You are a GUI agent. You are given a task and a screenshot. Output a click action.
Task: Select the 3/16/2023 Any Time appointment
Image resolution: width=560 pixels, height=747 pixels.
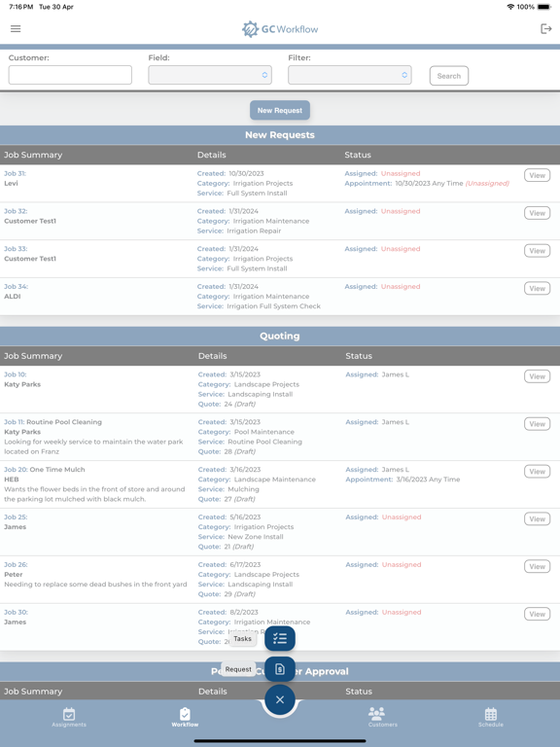tap(428, 480)
